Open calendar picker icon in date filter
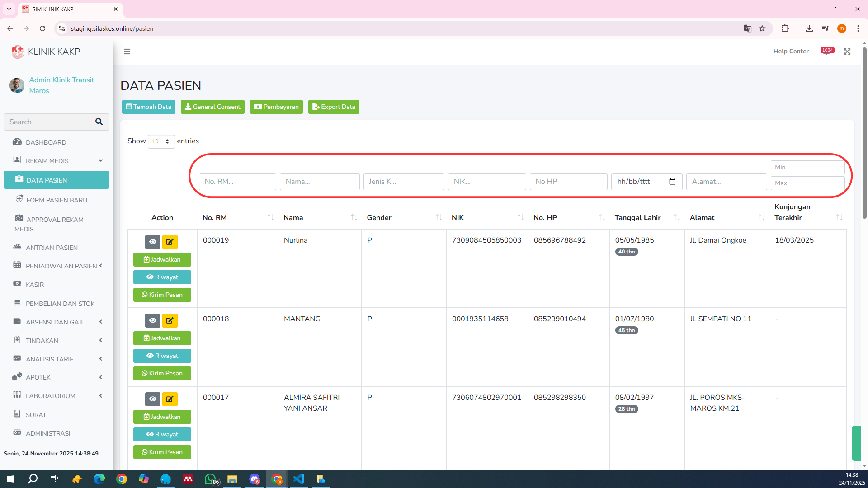Viewport: 868px width, 488px height. coord(672,182)
